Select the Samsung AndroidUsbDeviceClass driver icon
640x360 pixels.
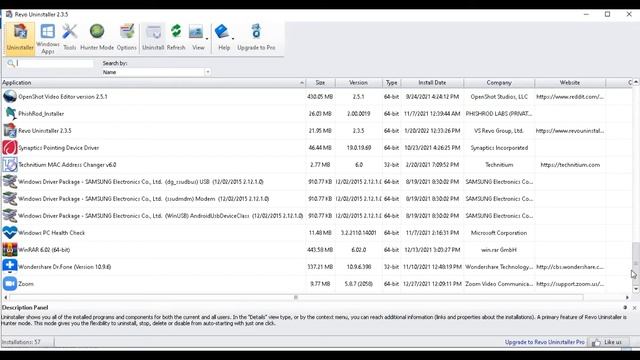pyautogui.click(x=10, y=216)
